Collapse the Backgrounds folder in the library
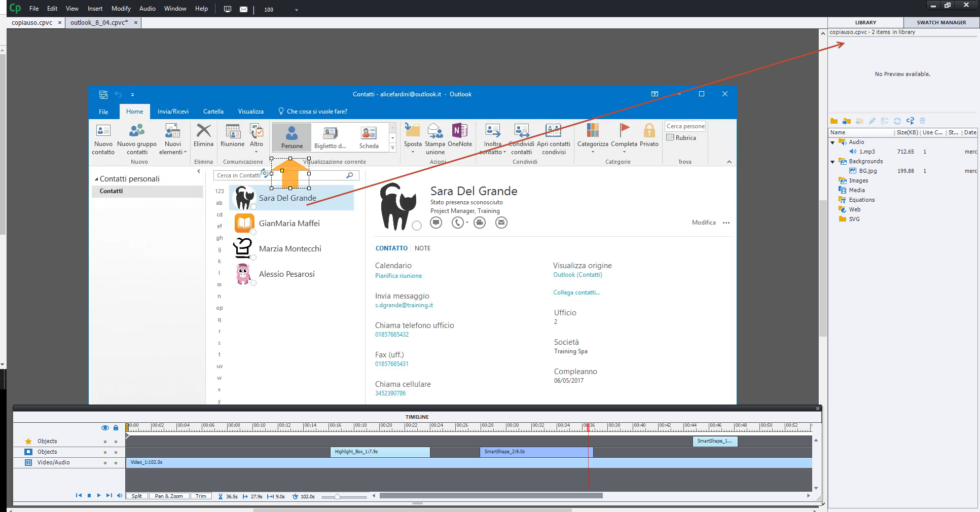Image resolution: width=980 pixels, height=512 pixels. click(832, 162)
